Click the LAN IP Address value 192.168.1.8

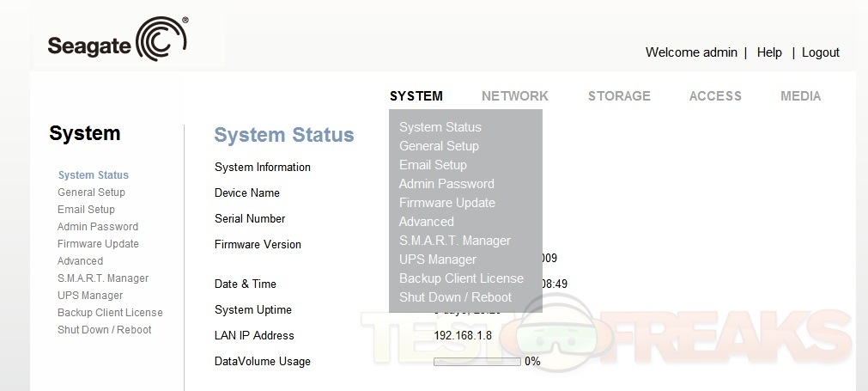463,336
